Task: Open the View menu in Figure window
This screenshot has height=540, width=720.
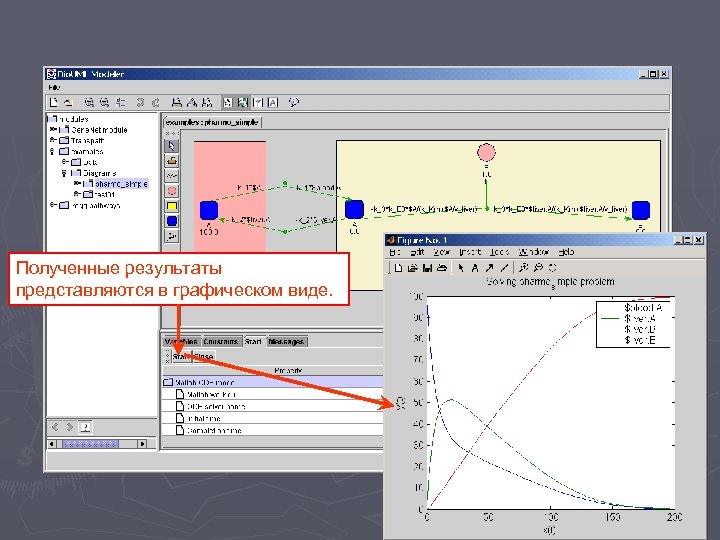Action: [442, 252]
